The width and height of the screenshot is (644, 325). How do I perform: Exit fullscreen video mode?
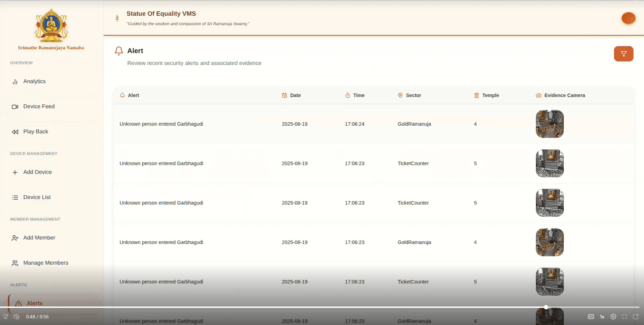point(624,317)
